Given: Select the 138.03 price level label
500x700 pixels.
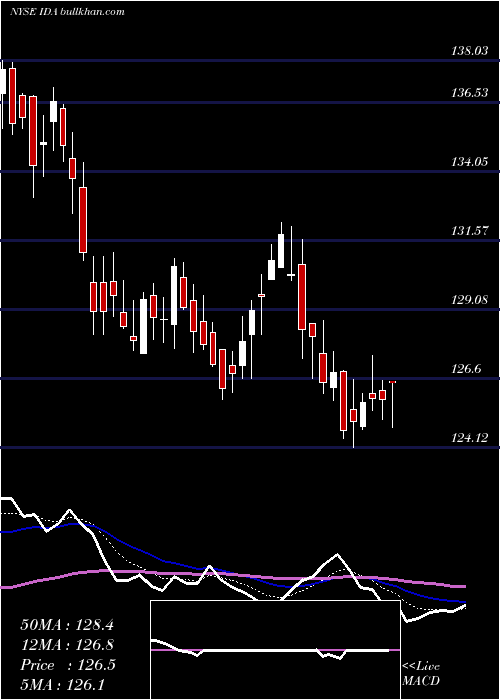Looking at the screenshot, I should point(469,51).
